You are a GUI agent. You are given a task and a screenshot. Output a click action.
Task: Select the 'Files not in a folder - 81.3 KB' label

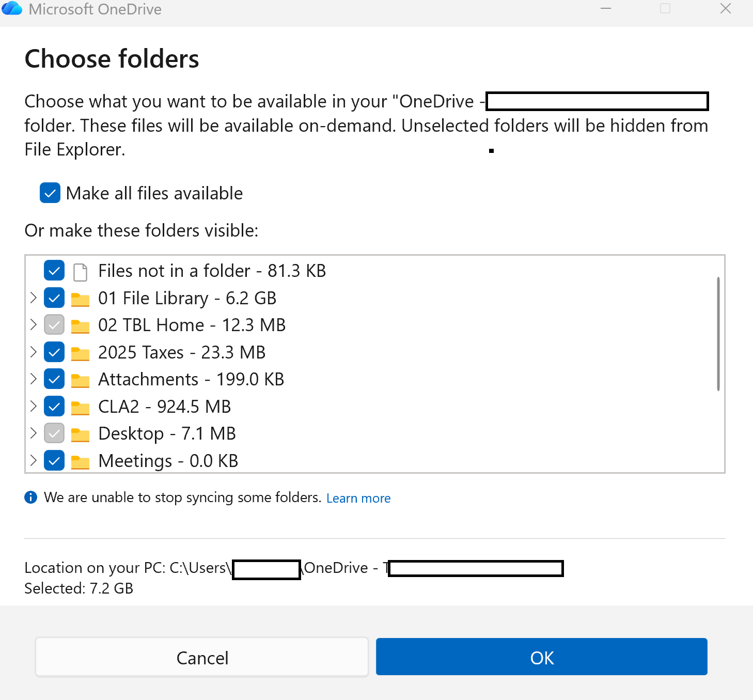212,271
